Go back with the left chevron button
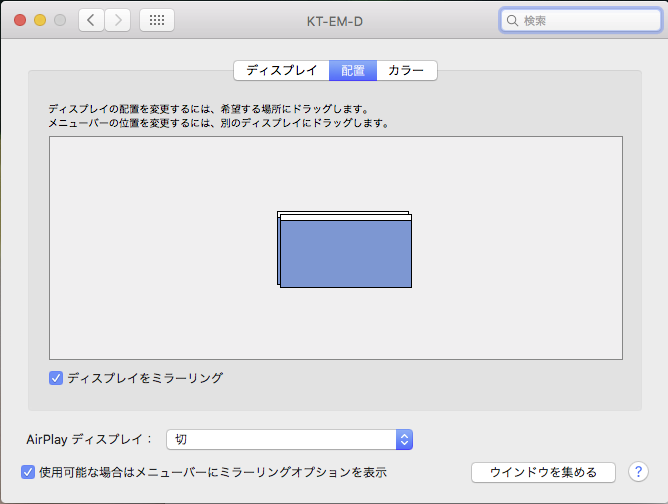The width and height of the screenshot is (668, 504). (91, 20)
